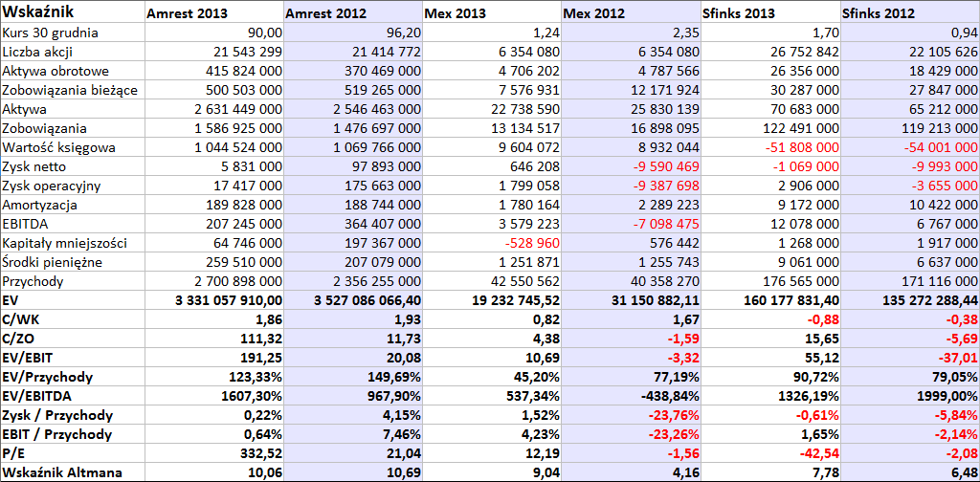Click the cell with value 96,20
Screen dimensions: 980x482
tap(353, 33)
